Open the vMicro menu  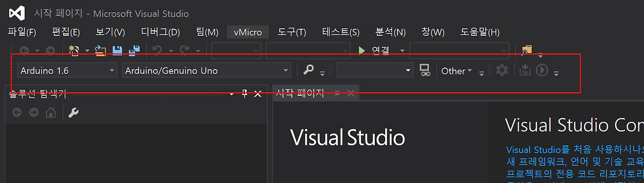click(x=248, y=32)
